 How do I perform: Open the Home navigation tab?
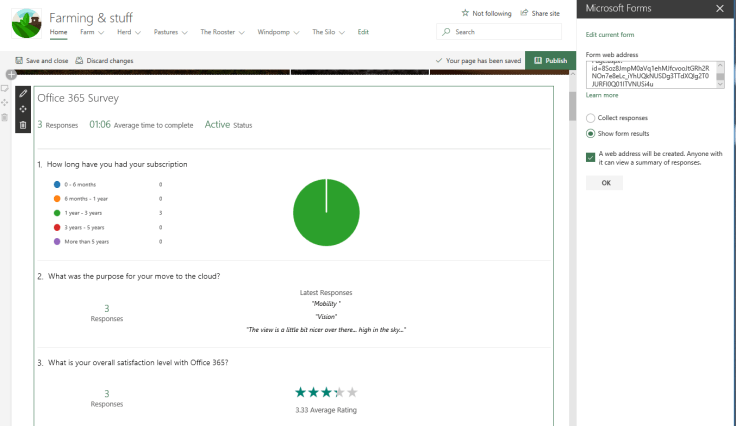tap(59, 32)
